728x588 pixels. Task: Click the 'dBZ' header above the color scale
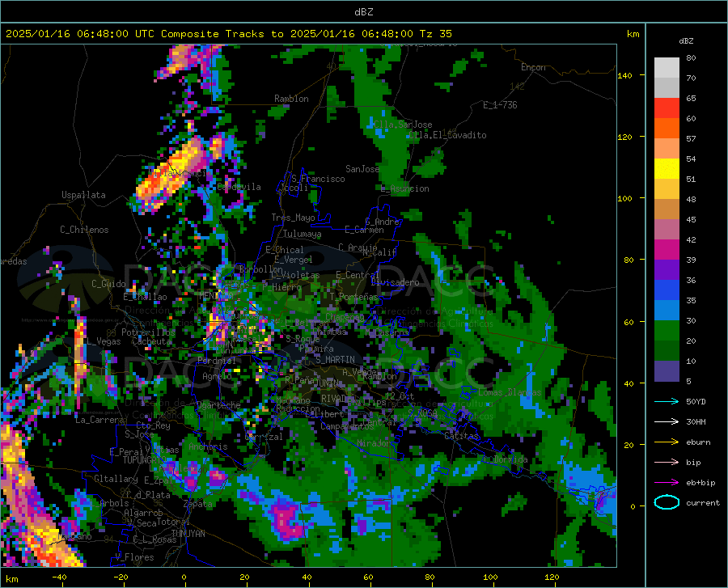pyautogui.click(x=686, y=40)
